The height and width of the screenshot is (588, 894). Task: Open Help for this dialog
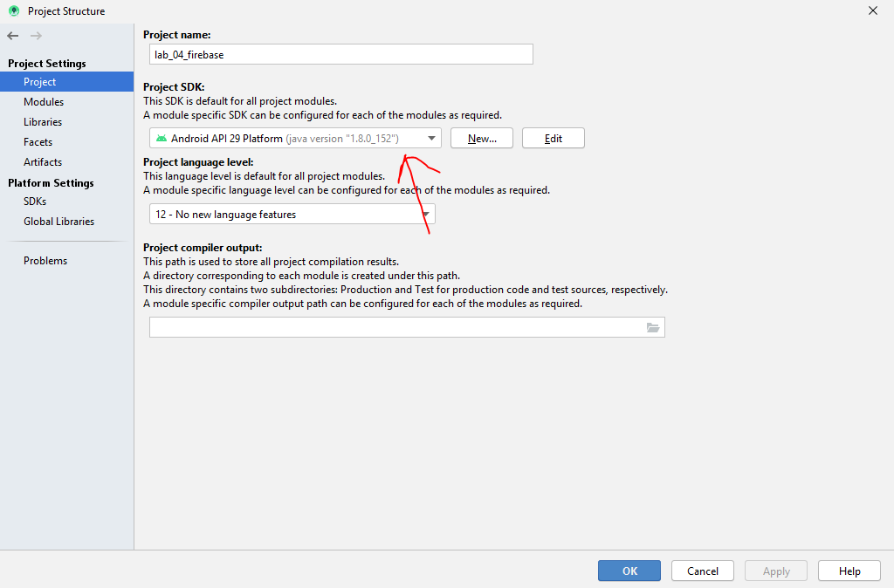click(x=849, y=571)
